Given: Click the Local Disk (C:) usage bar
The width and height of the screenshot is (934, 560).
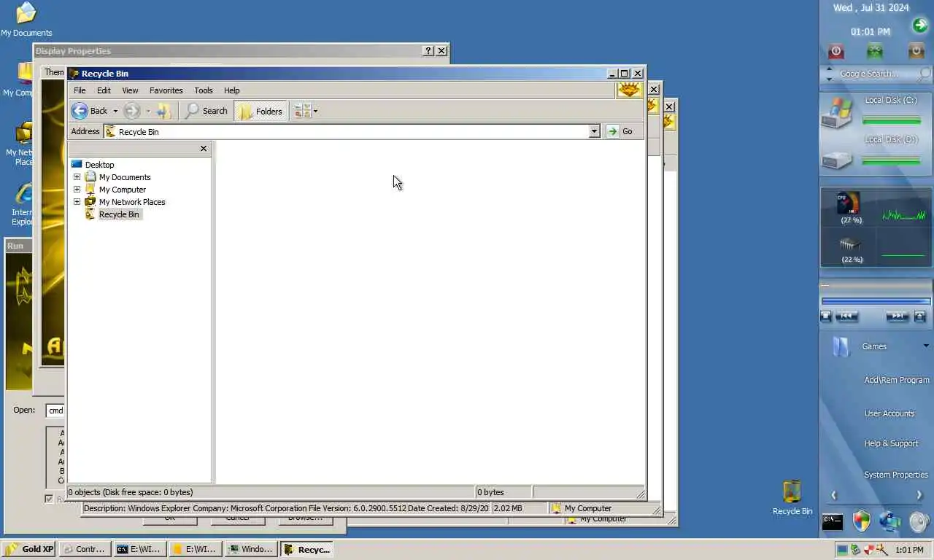Looking at the screenshot, I should point(891,120).
